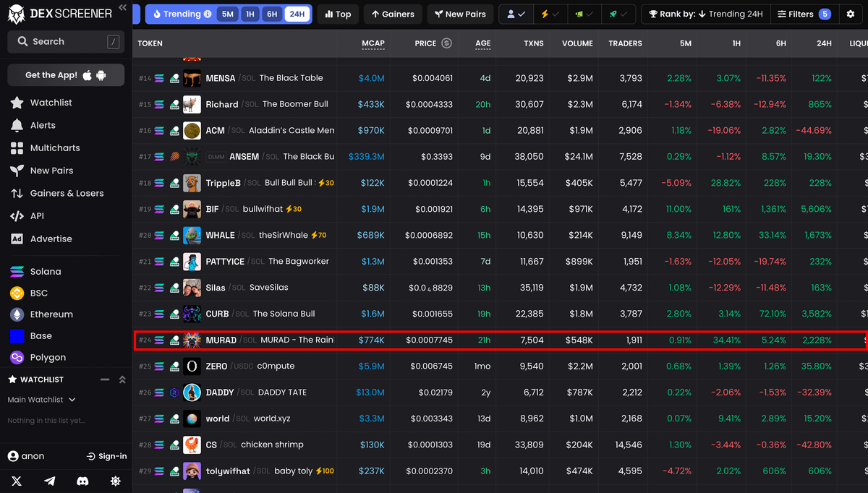Collapse watchlist panel with double-chevron
Image resolution: width=868 pixels, height=493 pixels.
tap(122, 380)
